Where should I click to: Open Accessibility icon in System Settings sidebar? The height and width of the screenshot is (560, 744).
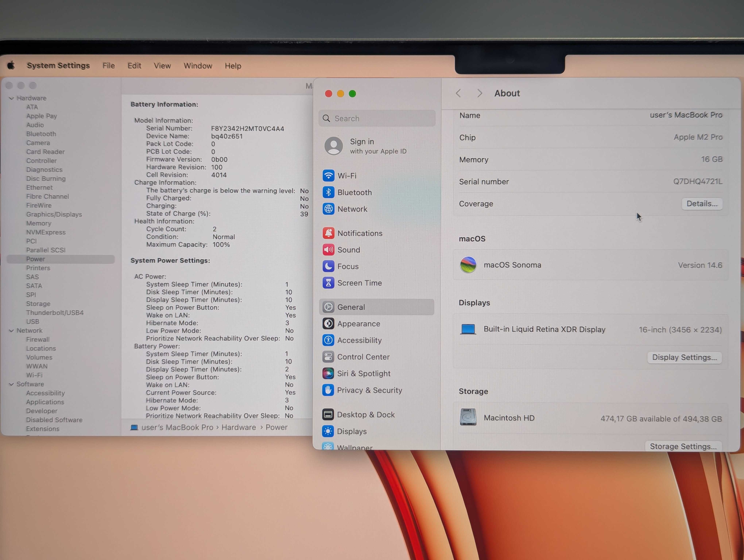click(328, 340)
